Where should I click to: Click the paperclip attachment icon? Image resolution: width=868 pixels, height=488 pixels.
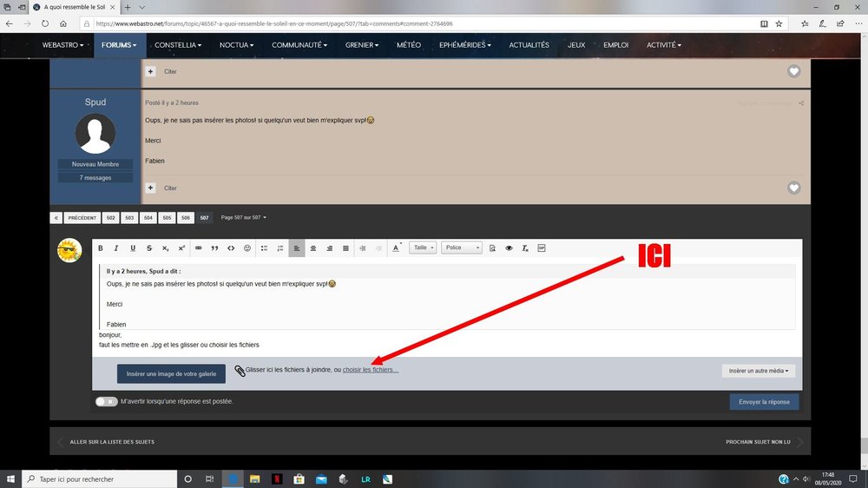pos(240,371)
